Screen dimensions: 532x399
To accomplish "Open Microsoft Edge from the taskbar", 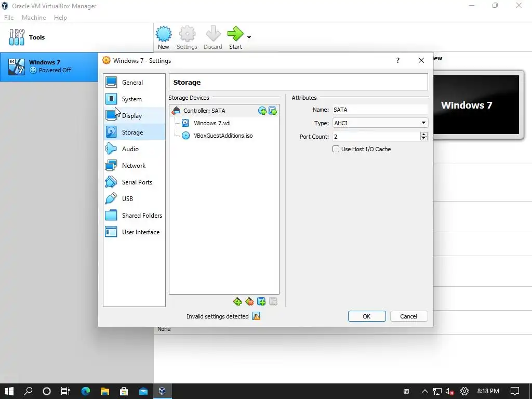I will point(86,391).
